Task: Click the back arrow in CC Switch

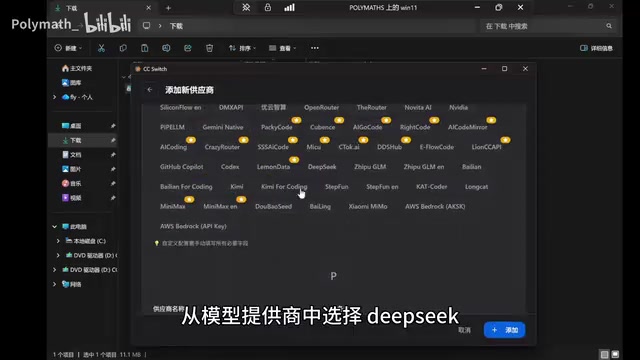Action: [150, 90]
